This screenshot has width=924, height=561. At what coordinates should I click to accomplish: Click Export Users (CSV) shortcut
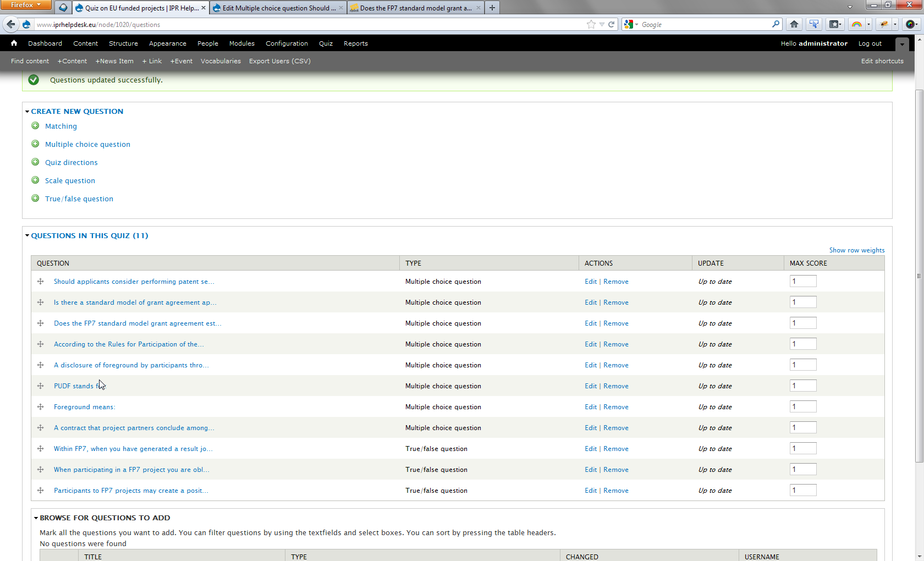tap(279, 61)
